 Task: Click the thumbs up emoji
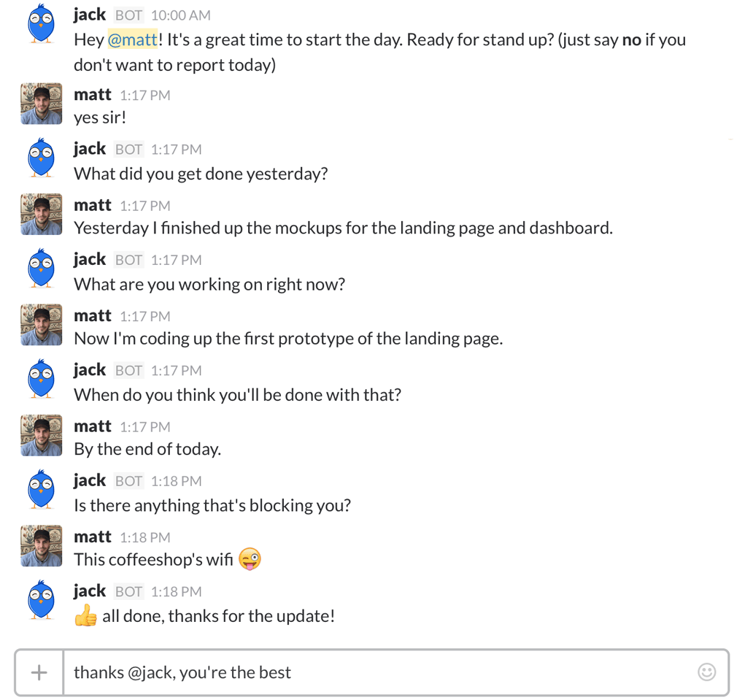[86, 616]
